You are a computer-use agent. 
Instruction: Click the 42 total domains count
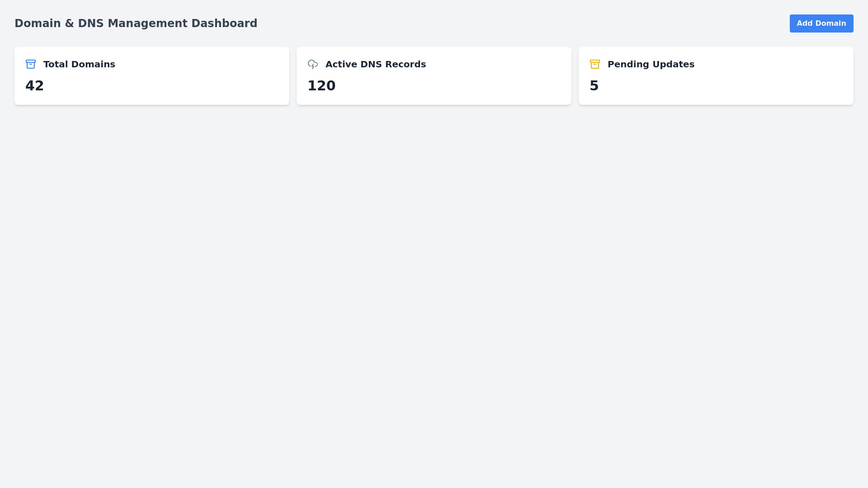click(35, 86)
